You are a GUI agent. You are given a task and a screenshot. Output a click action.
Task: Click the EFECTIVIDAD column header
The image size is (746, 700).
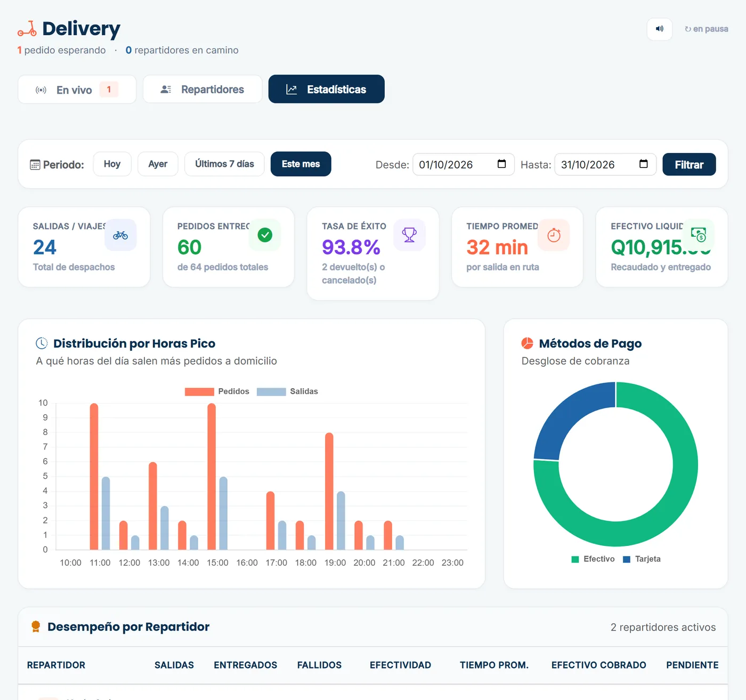click(x=401, y=665)
